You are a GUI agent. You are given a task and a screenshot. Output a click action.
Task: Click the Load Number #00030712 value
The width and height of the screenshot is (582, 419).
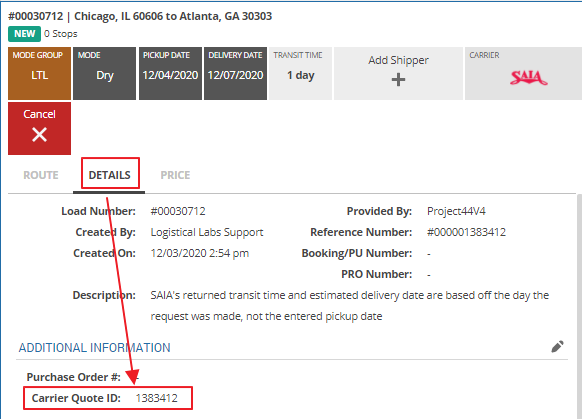coord(178,211)
